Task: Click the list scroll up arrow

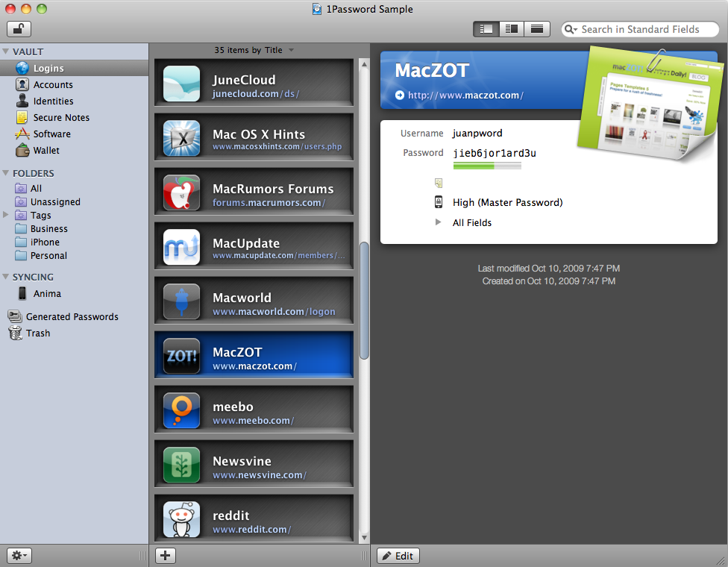Action: pyautogui.click(x=365, y=64)
